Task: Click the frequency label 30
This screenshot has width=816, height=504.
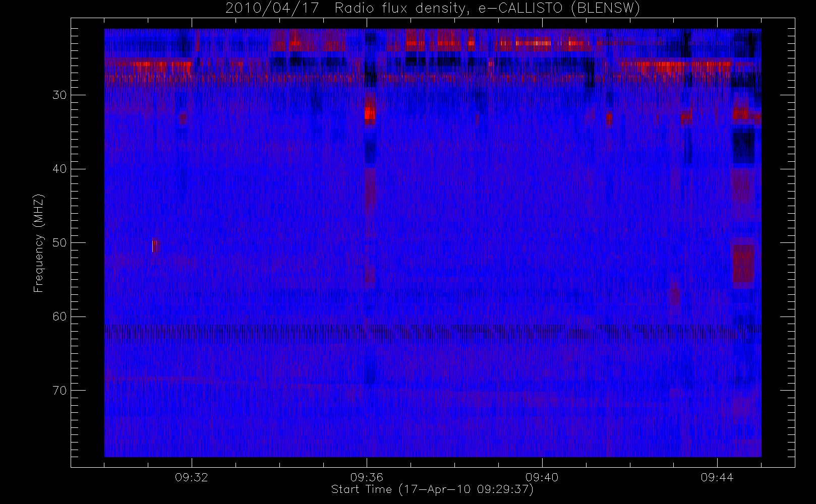Action: coord(60,95)
